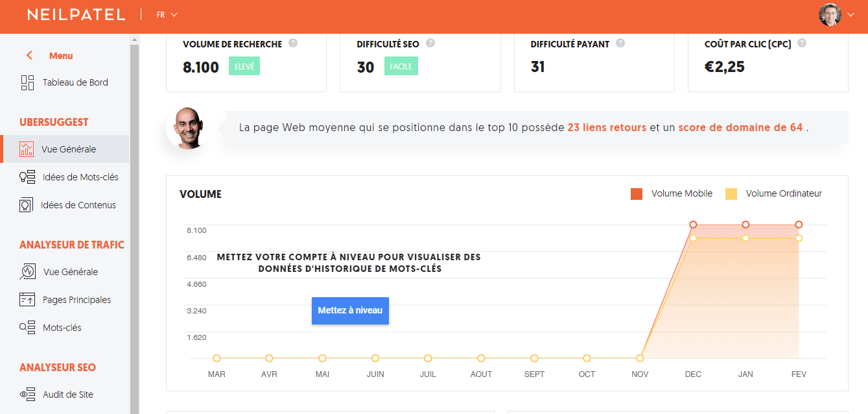Open Idées de Contenus
Screen dimensions: 868x414
click(x=78, y=205)
